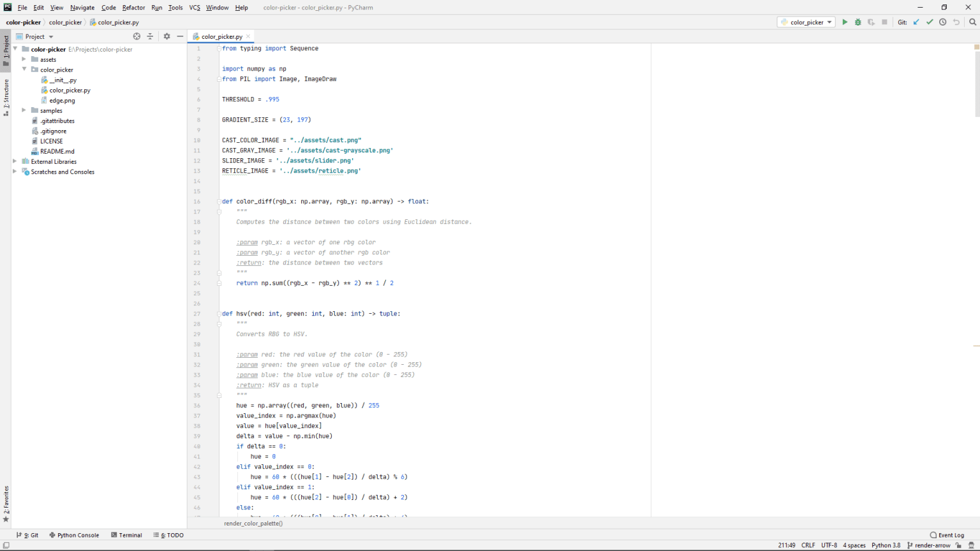This screenshot has width=980, height=551.
Task: Open the inspections hector icon in status bar
Action: pos(971,545)
